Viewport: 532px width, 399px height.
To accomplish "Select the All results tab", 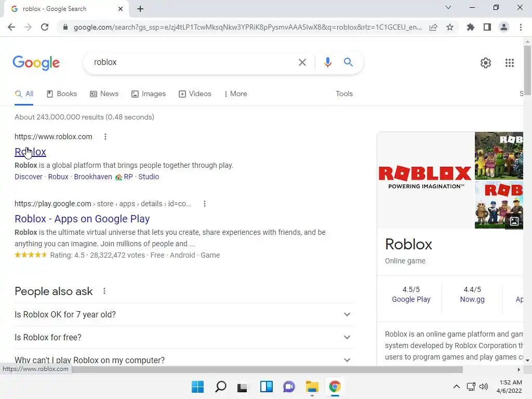I will [x=24, y=94].
